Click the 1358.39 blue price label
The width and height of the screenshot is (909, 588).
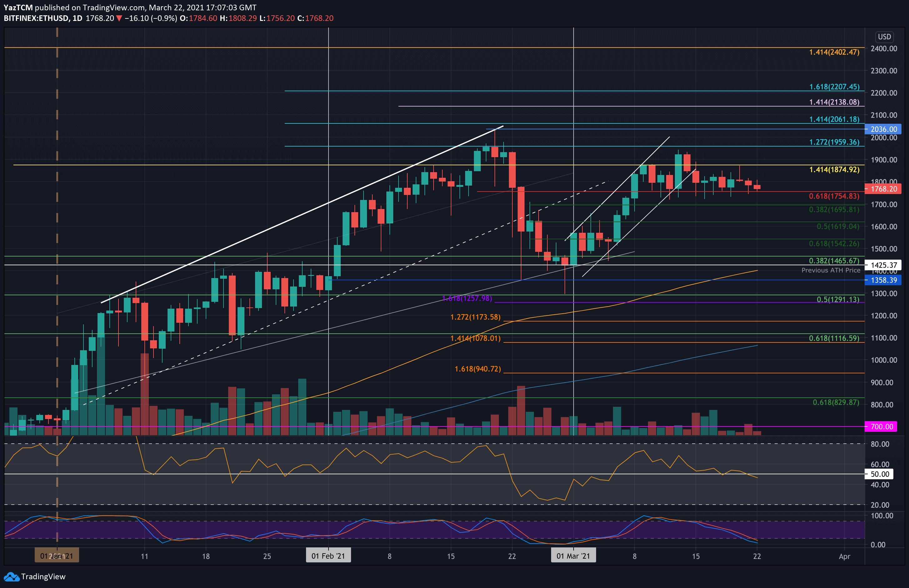point(883,280)
